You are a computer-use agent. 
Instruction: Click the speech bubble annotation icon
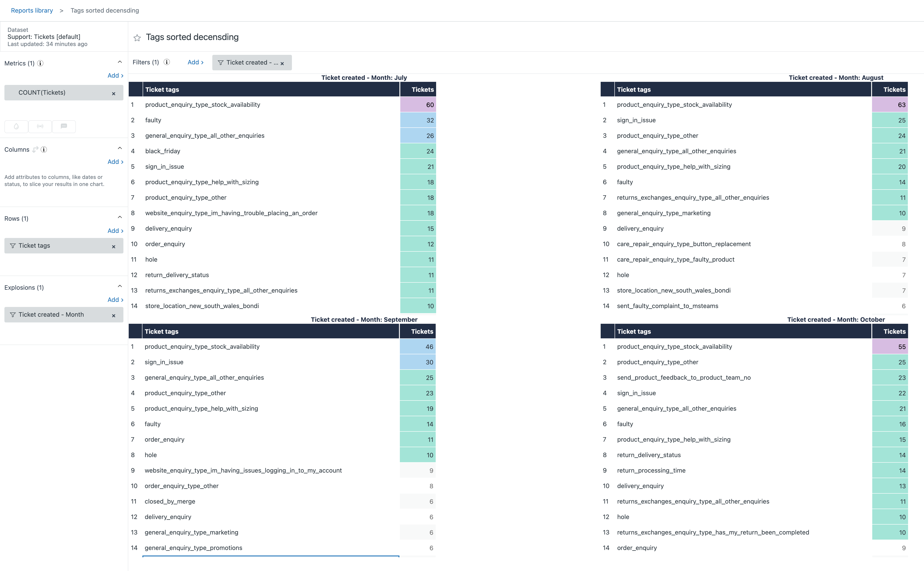tap(64, 126)
